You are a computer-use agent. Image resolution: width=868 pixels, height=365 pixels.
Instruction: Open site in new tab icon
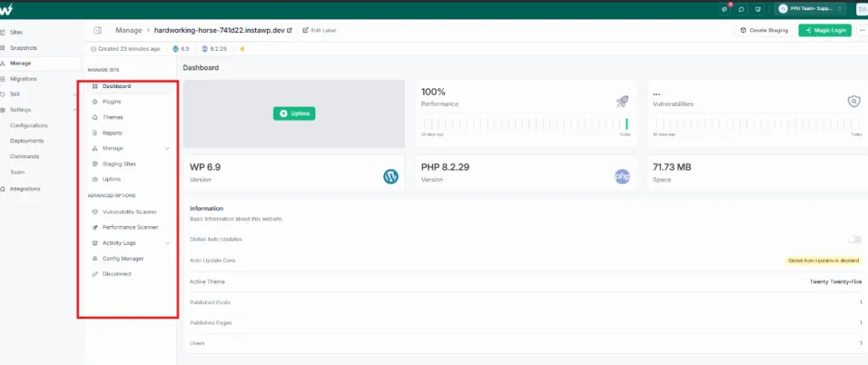(289, 30)
